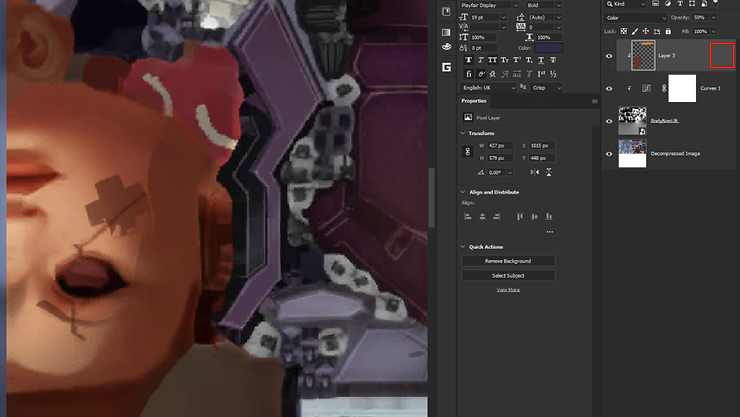740x417 pixels.
Task: Toggle visibility of the Curves 1 layer
Action: (609, 88)
